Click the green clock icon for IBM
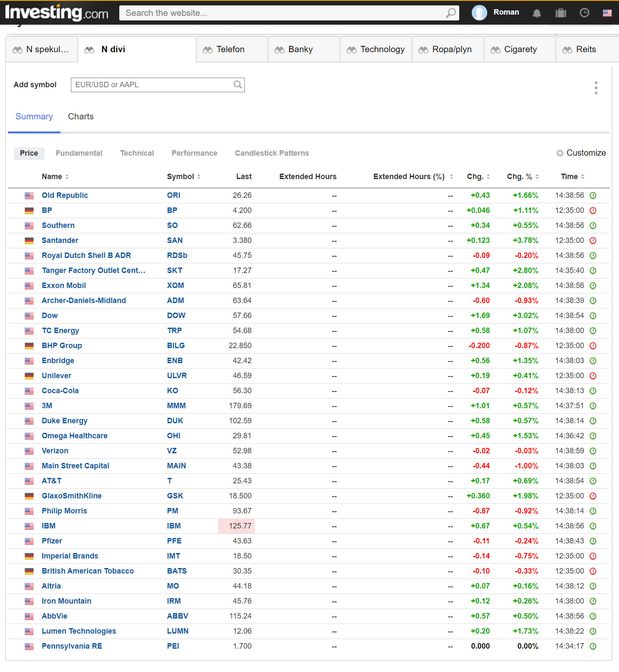This screenshot has height=672, width=619. [x=593, y=526]
